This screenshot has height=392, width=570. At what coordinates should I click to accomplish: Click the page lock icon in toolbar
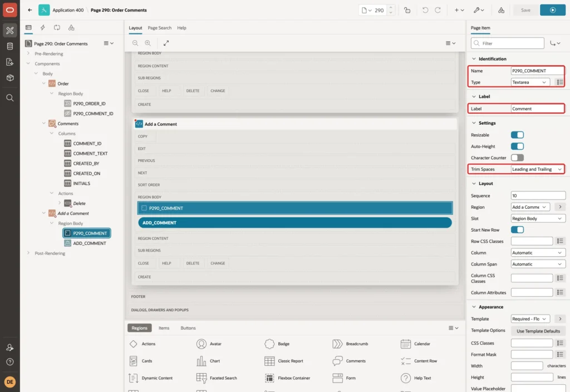(407, 10)
